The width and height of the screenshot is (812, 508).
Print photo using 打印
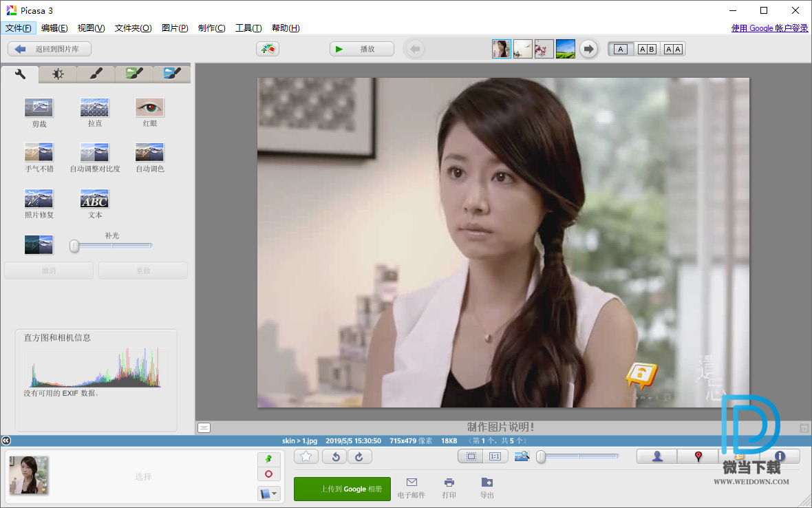(449, 488)
